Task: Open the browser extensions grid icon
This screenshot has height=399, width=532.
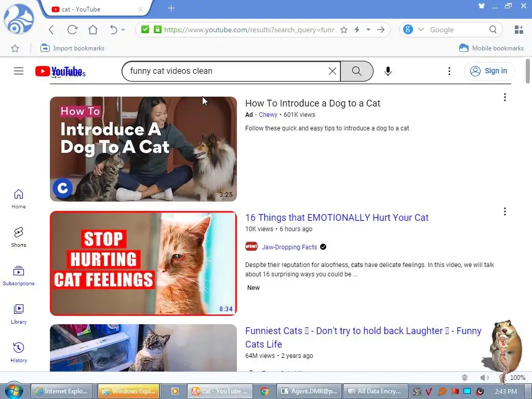Action: click(x=519, y=30)
